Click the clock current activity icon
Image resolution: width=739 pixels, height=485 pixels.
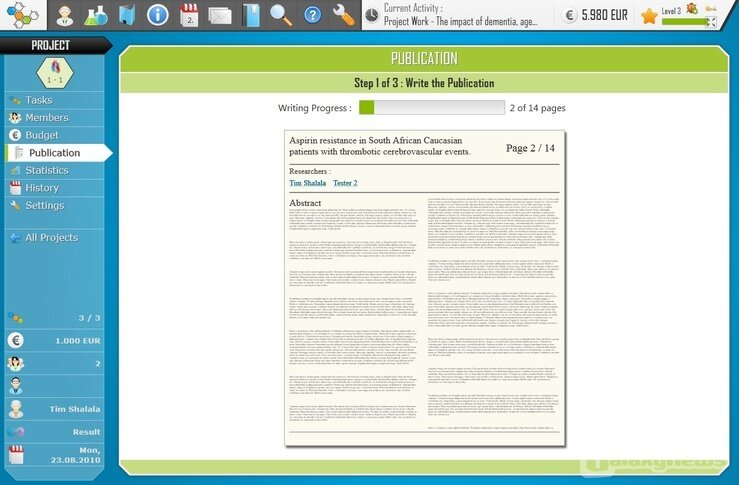pos(372,16)
